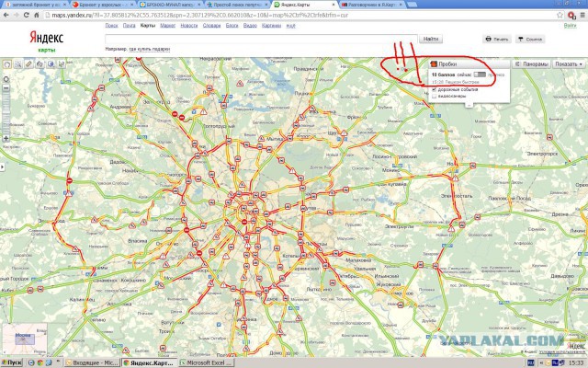The width and height of the screenshot is (588, 368).
Task: Open the Панорамы button
Action: click(x=531, y=64)
